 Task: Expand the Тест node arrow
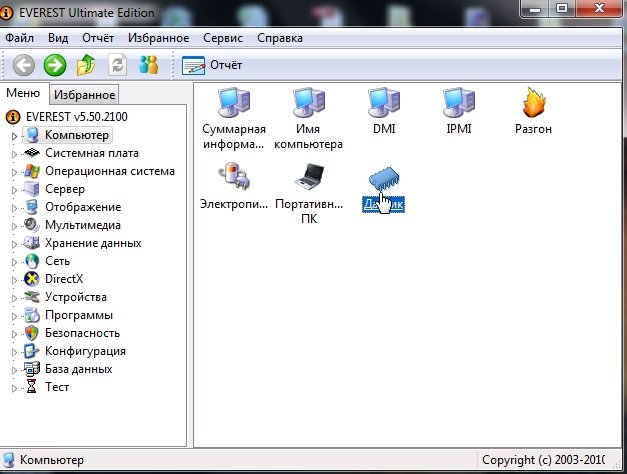[14, 388]
